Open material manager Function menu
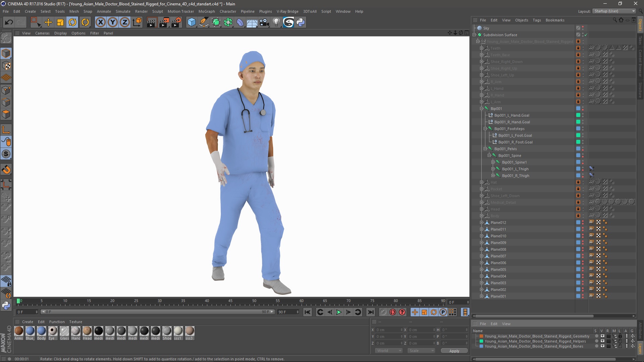The image size is (644, 362). tap(57, 322)
